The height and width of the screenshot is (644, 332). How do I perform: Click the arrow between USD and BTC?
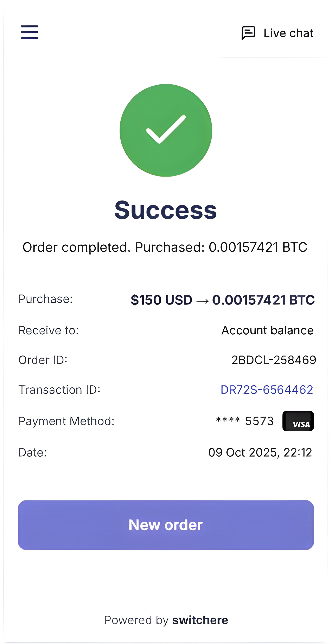(202, 301)
